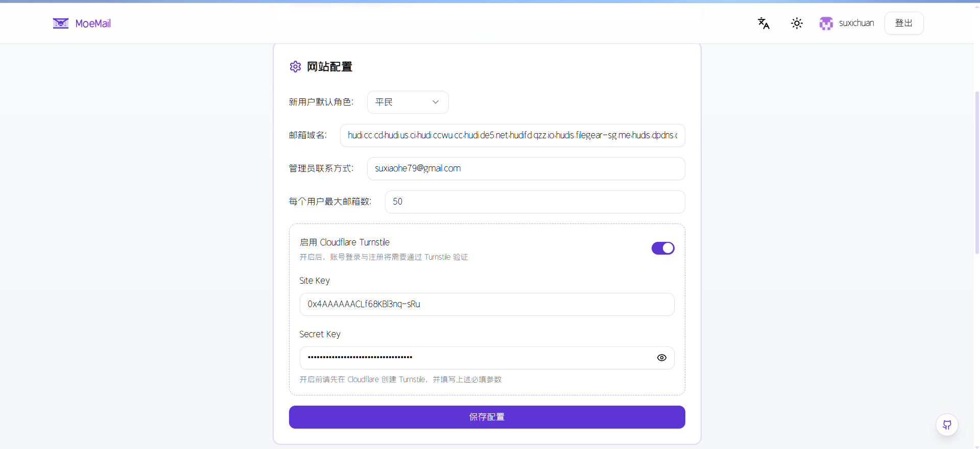Focus the Secret Key password field
Image resolution: width=980 pixels, height=449 pixels.
point(475,358)
